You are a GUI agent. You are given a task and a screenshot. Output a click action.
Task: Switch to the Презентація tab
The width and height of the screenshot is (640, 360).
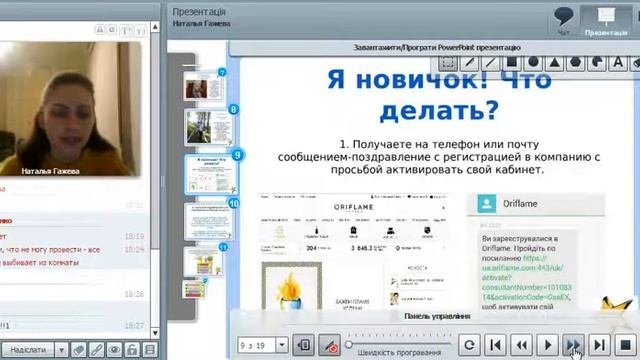[606, 22]
